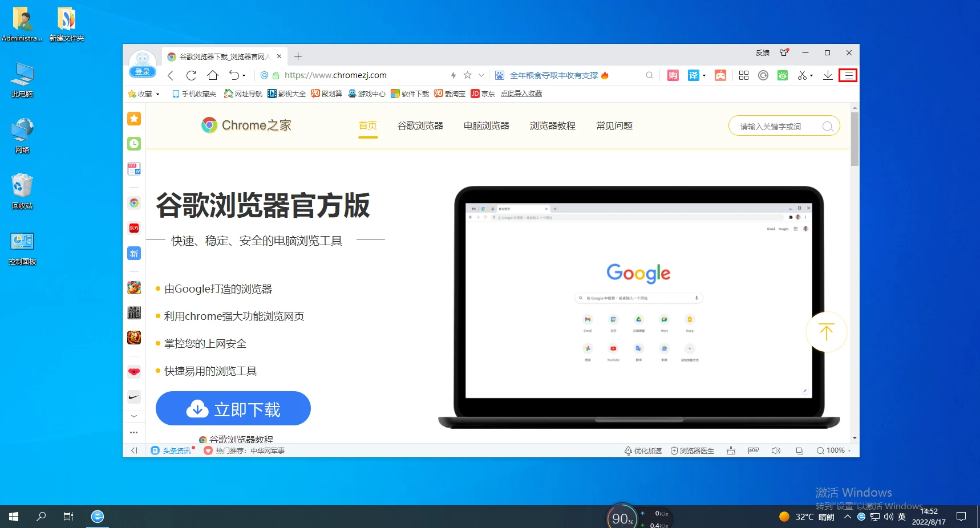The height and width of the screenshot is (528, 980).
Task: Click the sidebar Nike swoosh icon
Action: [134, 397]
